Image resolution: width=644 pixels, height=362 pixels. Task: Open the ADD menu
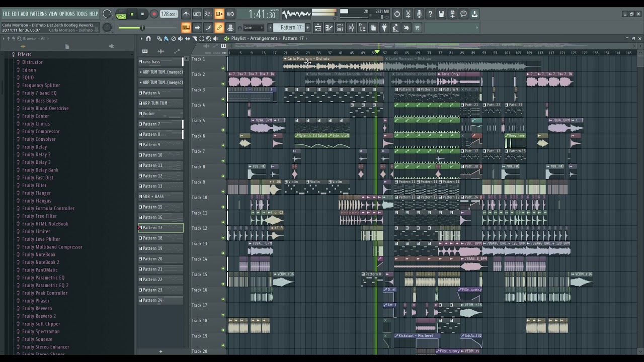click(24, 14)
